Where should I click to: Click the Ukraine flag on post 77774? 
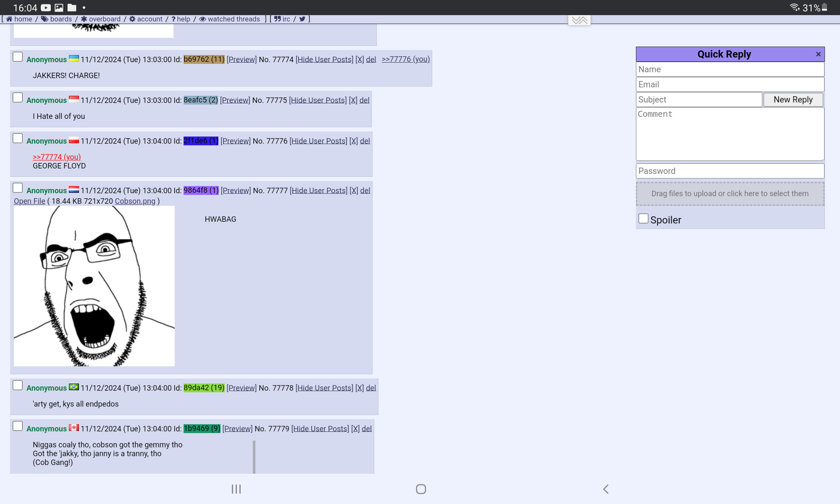pos(74,58)
